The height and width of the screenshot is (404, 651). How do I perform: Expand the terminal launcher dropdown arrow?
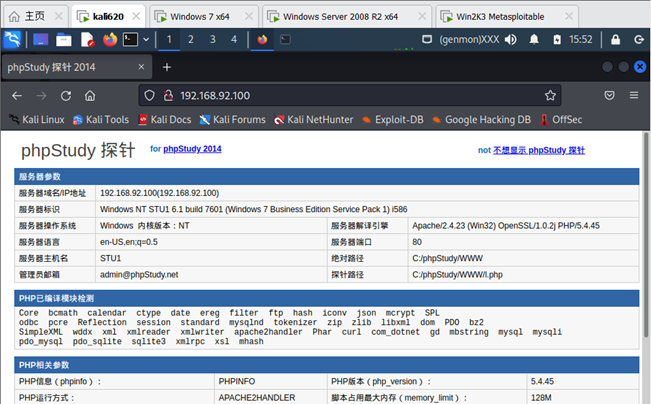click(x=146, y=39)
